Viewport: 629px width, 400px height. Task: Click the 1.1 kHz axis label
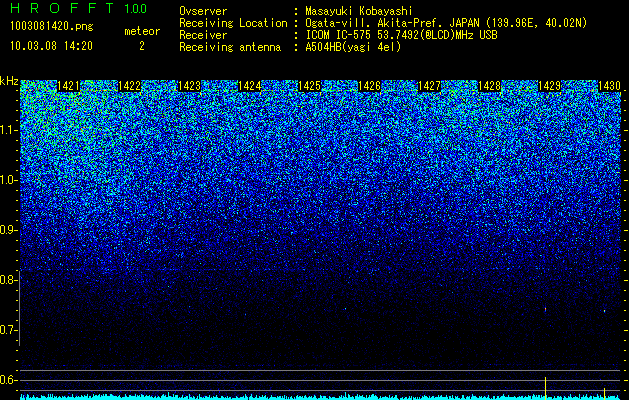click(x=7, y=130)
